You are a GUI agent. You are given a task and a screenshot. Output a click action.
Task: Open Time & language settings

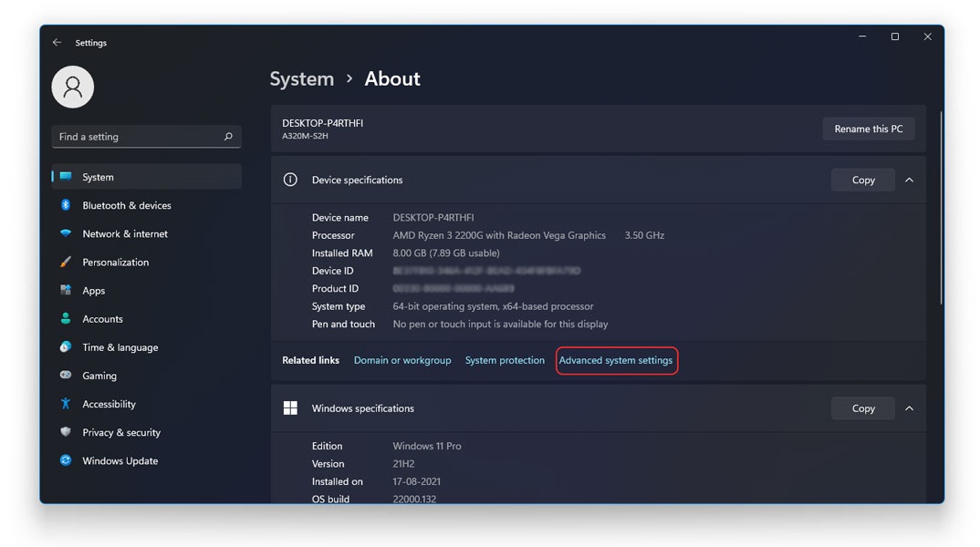click(120, 346)
